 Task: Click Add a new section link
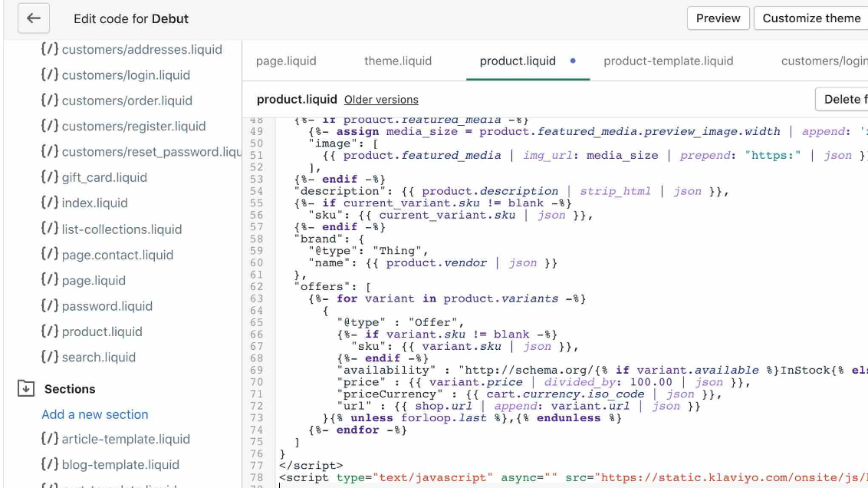click(x=95, y=414)
